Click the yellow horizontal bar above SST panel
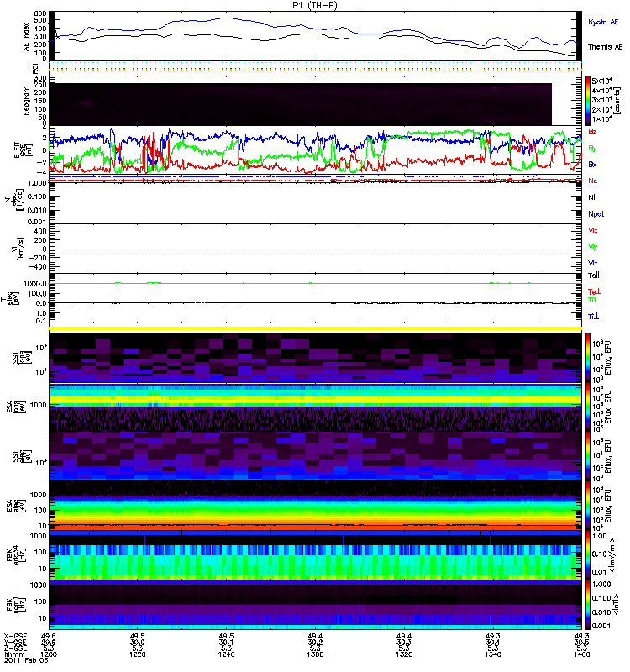Viewport: 630px width, 672px height. [x=316, y=328]
